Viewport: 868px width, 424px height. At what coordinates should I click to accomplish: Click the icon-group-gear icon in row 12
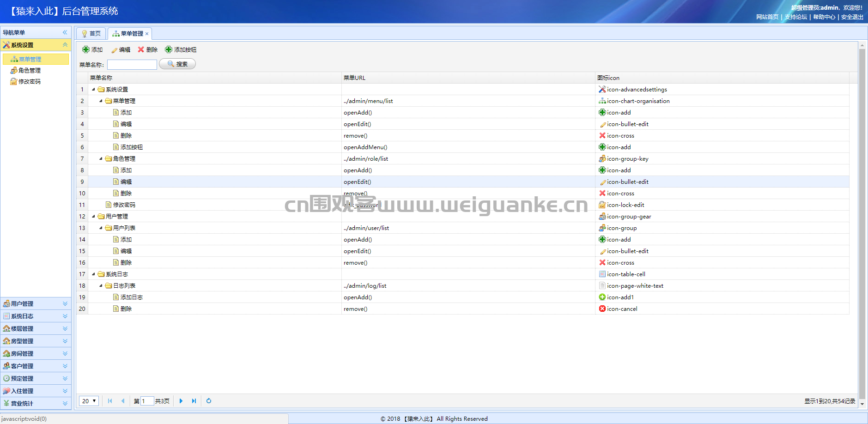click(x=602, y=216)
